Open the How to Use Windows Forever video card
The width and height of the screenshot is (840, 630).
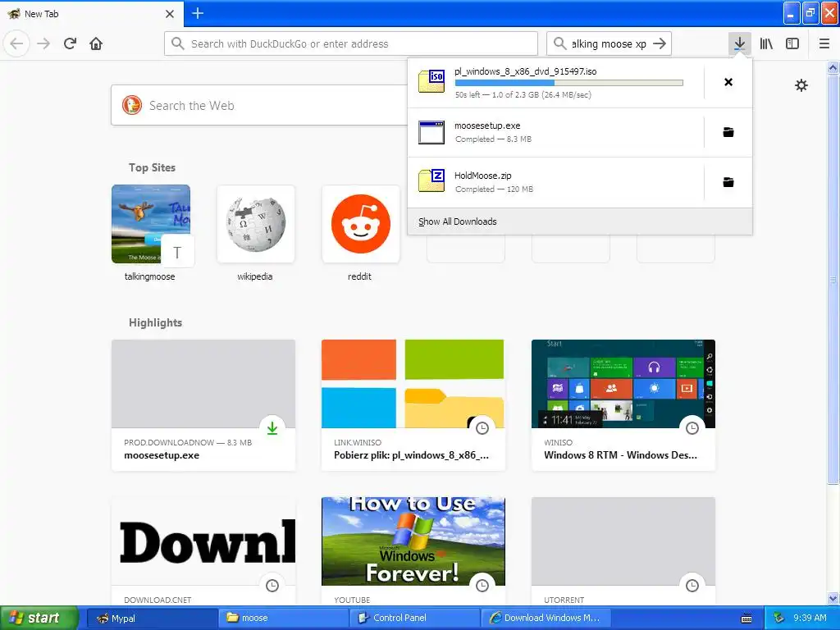coord(413,551)
